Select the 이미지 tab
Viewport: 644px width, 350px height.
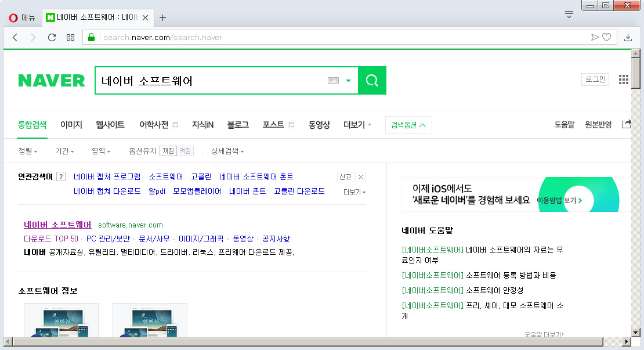[x=71, y=124]
